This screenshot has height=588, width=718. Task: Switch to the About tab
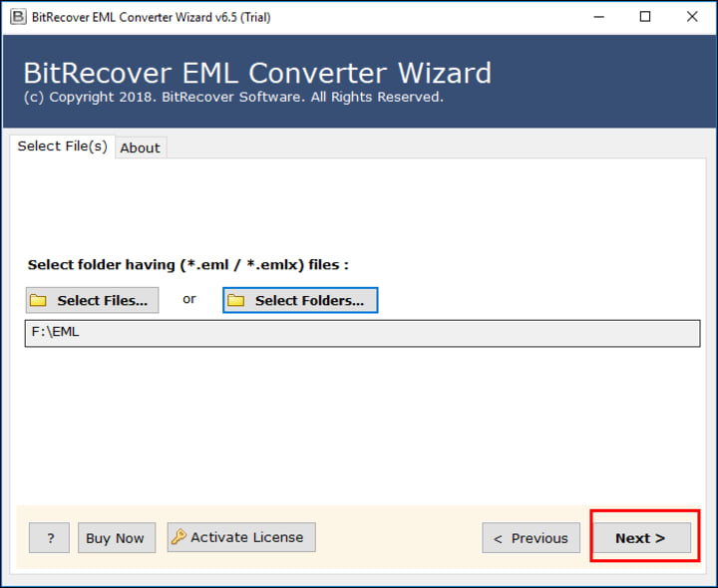(141, 147)
